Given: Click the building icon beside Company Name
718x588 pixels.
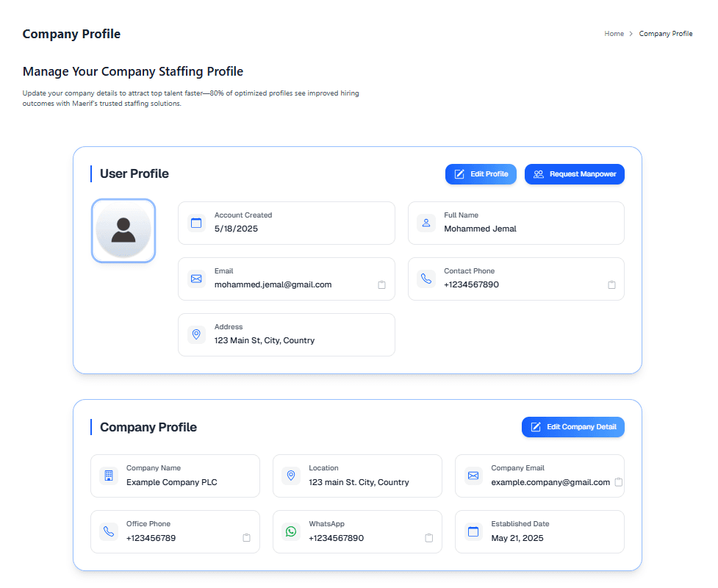Looking at the screenshot, I should coord(109,476).
